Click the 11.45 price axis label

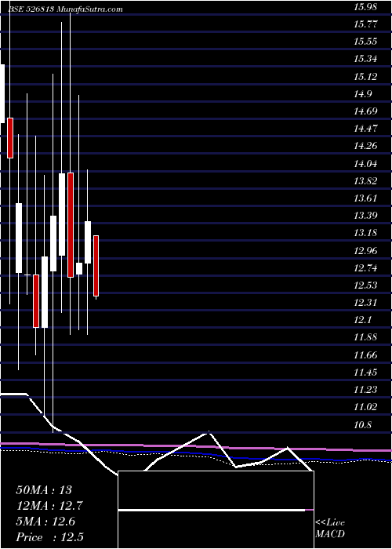coord(365,373)
